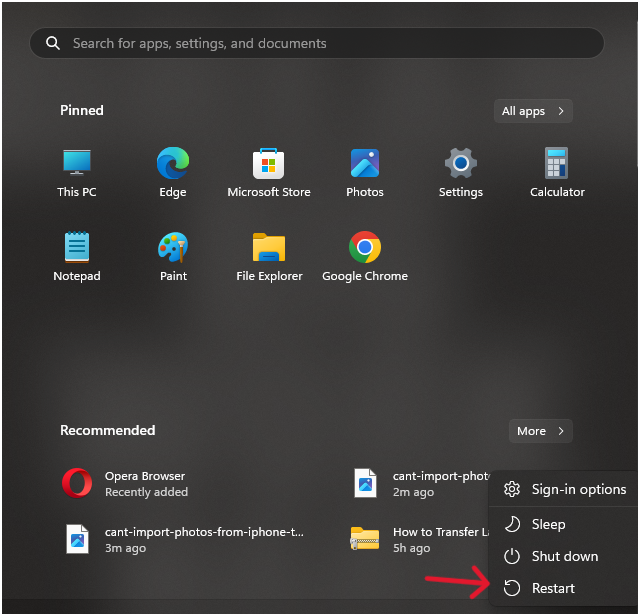
Task: Click the '5h ago' timestamp text
Action: point(411,548)
